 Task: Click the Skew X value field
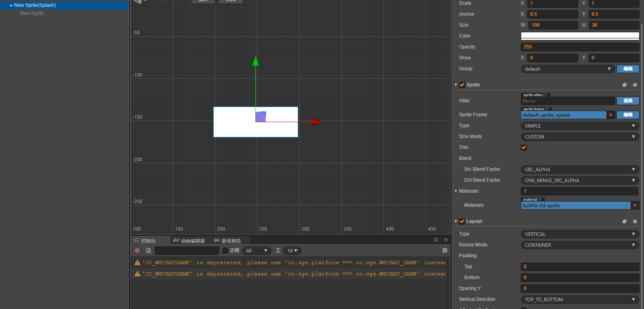(553, 58)
